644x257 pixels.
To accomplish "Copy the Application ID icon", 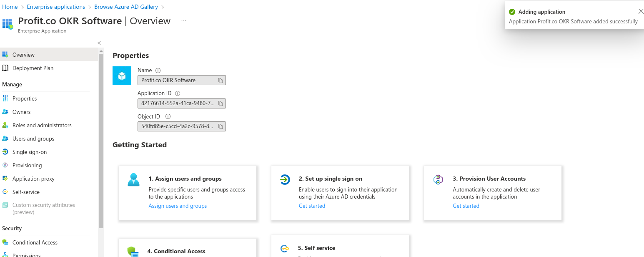I will coord(221,103).
